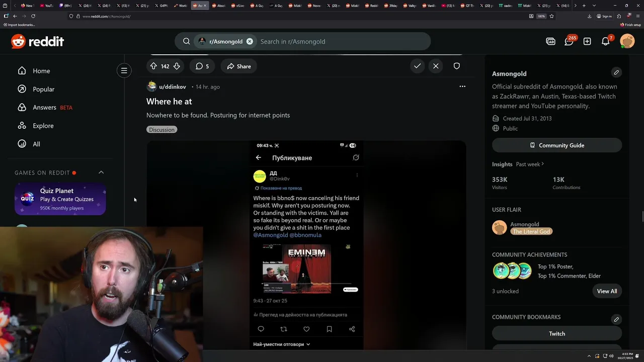The width and height of the screenshot is (644, 362).
Task: Remove the post using the X moderator icon
Action: [436, 66]
